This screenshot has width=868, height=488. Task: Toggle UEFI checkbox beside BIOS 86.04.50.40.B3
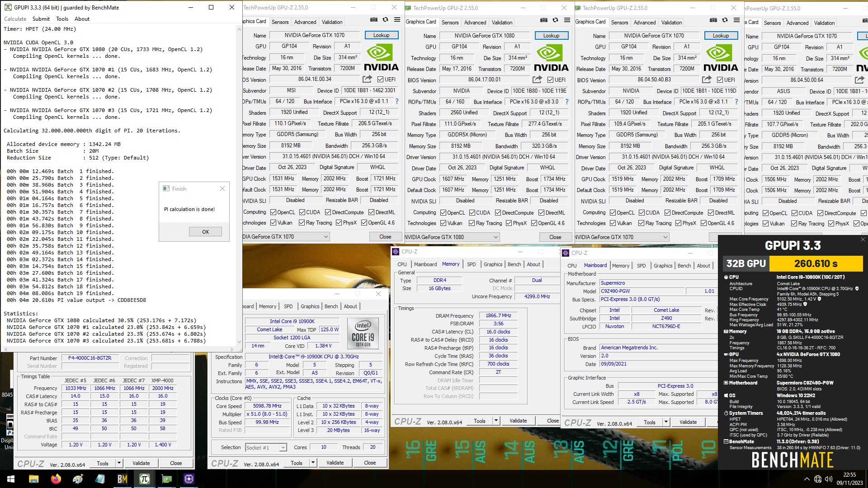[x=720, y=80]
